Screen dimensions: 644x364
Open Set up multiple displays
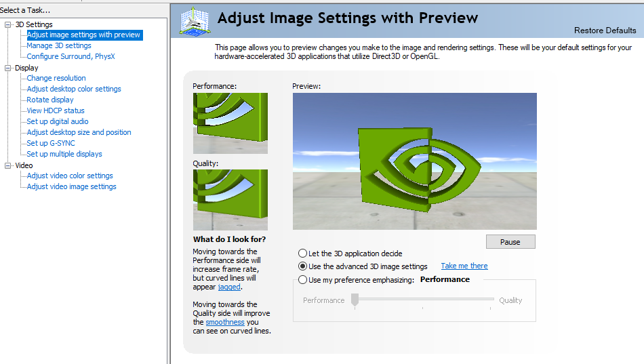click(64, 154)
